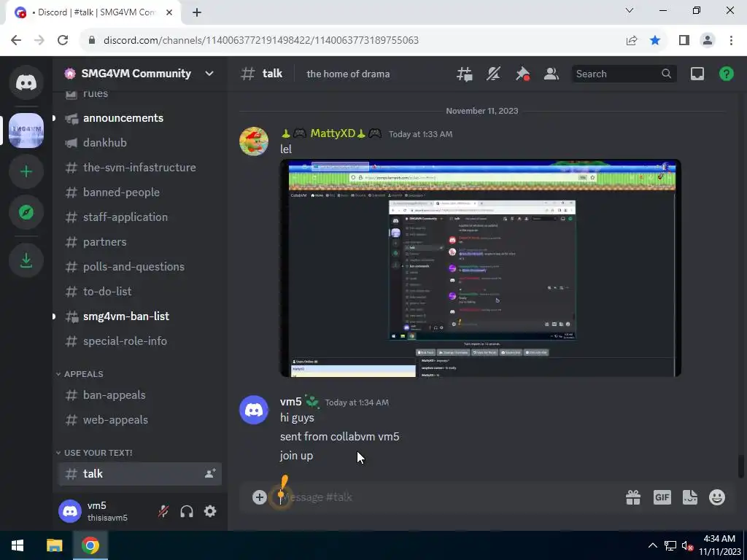
Task: Click the Search field in header
Action: (624, 74)
